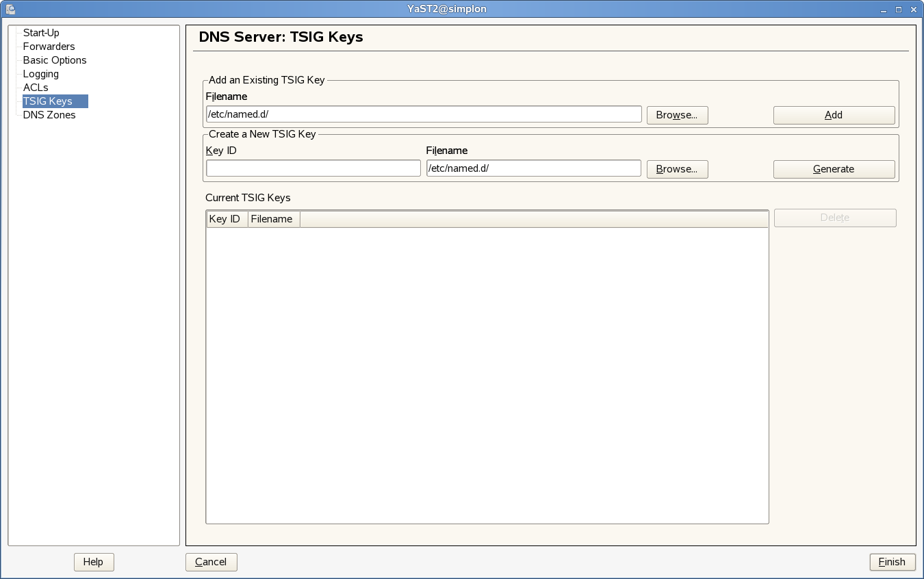Screen dimensions: 924x579
Task: Select Start-Up in the sidebar tree
Action: (x=41, y=33)
